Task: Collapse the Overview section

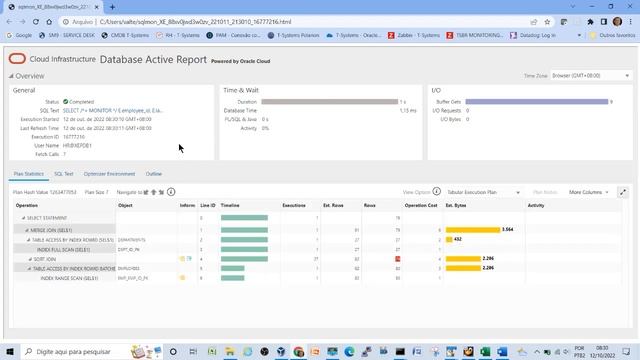Action: [11, 76]
